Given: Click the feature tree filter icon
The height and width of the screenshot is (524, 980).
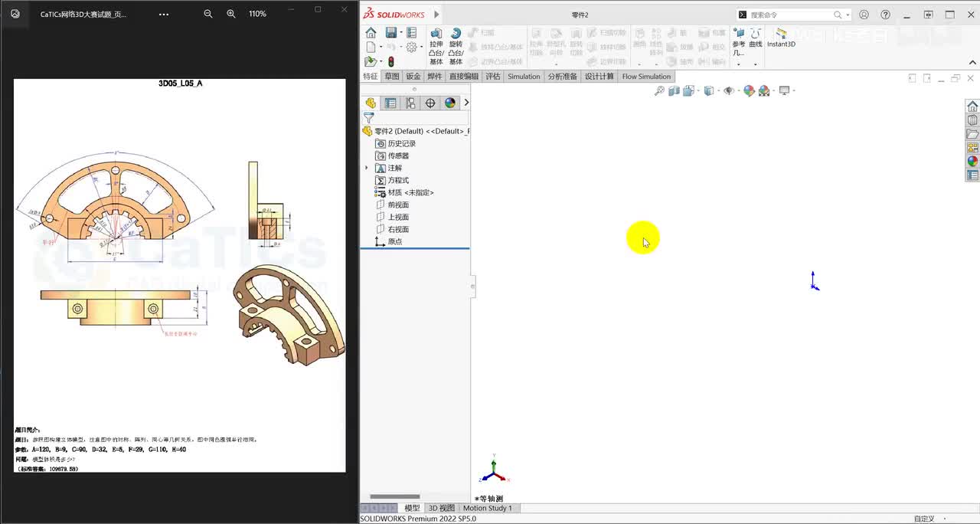Looking at the screenshot, I should (368, 118).
